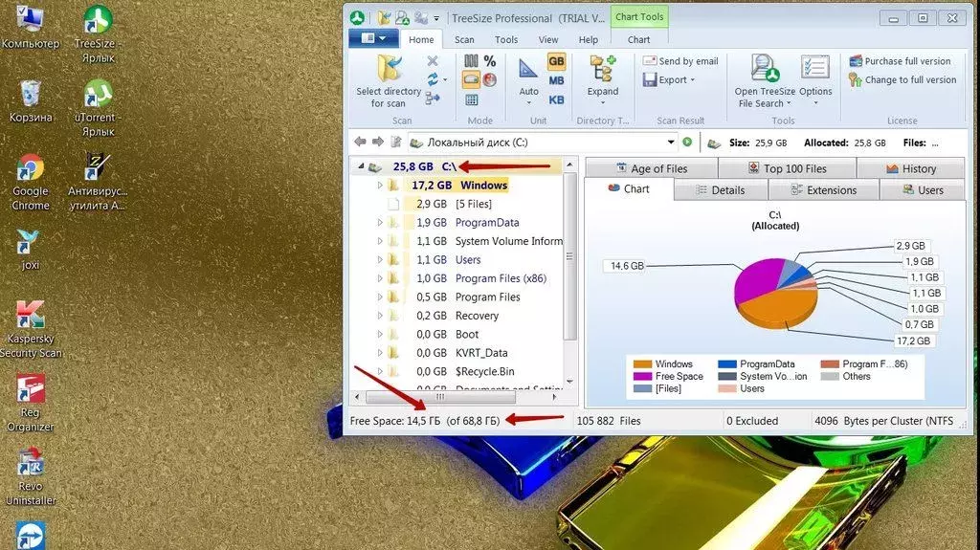Click the Select directory for scan icon

tap(389, 69)
